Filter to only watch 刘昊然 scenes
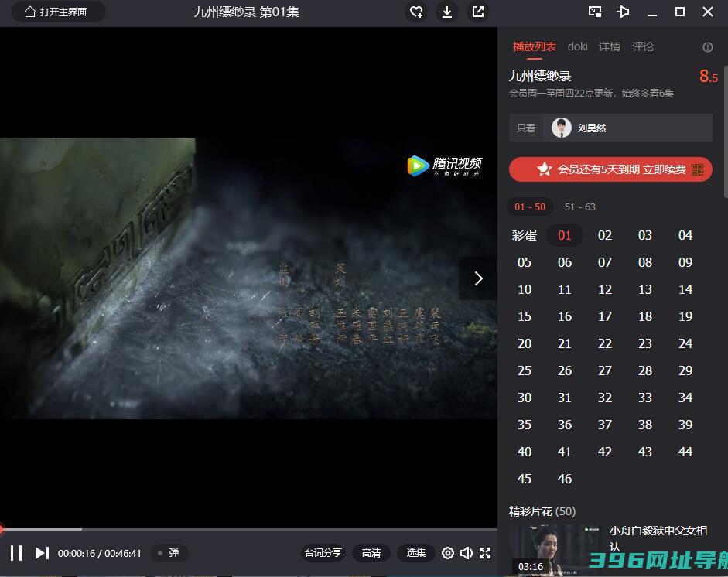Viewport: 728px width, 577px height. coord(610,128)
